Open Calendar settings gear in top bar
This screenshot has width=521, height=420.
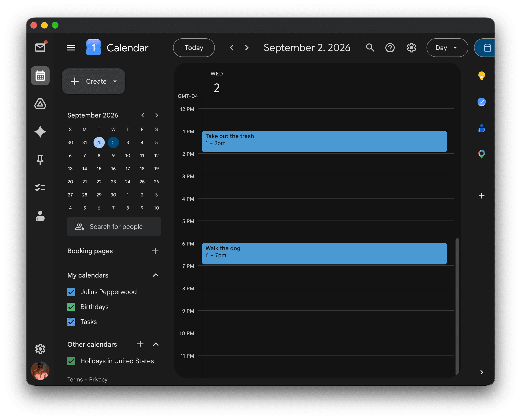[412, 48]
